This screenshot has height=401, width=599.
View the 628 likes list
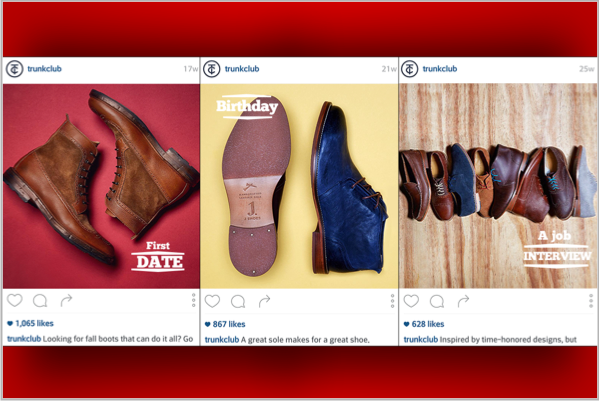coord(424,324)
